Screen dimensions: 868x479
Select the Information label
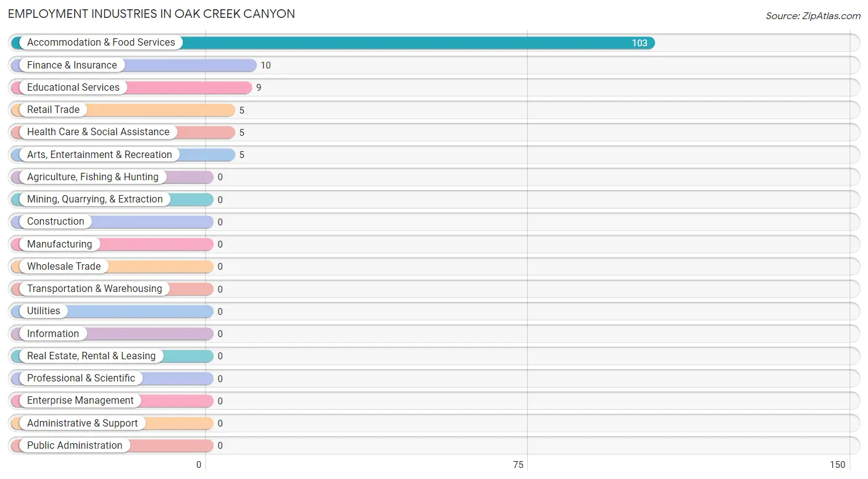53,333
